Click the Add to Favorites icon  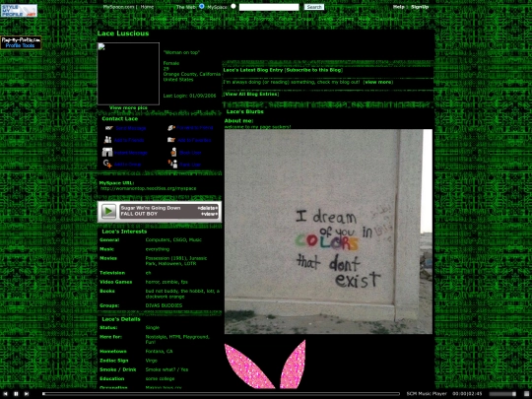(x=171, y=140)
